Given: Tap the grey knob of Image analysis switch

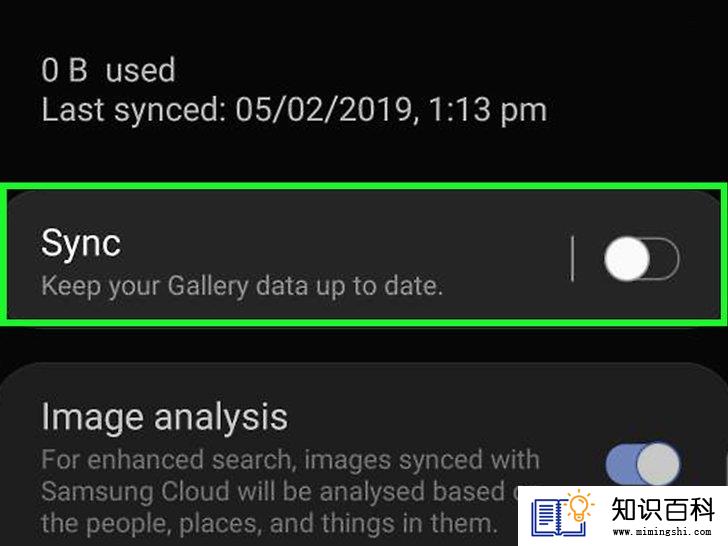Looking at the screenshot, I should (658, 464).
